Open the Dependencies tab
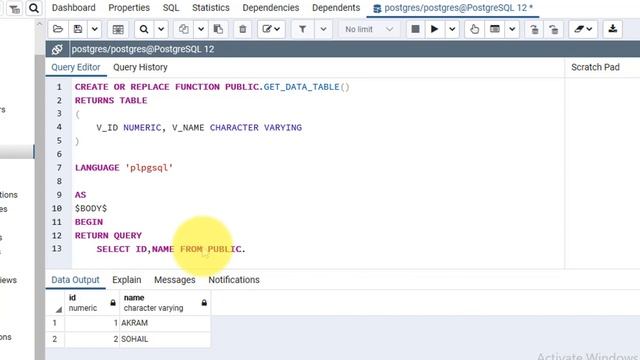 click(271, 8)
